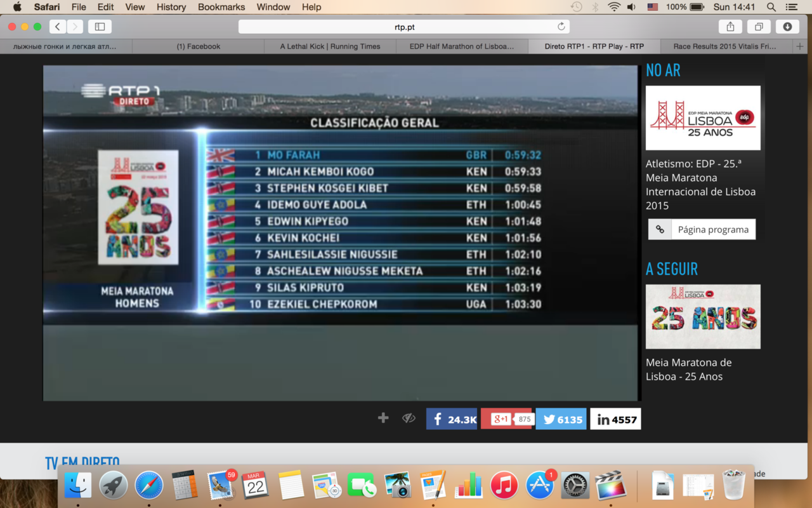Switch to the Facebook tab
Viewport: 812px width, 508px height.
[x=199, y=46]
